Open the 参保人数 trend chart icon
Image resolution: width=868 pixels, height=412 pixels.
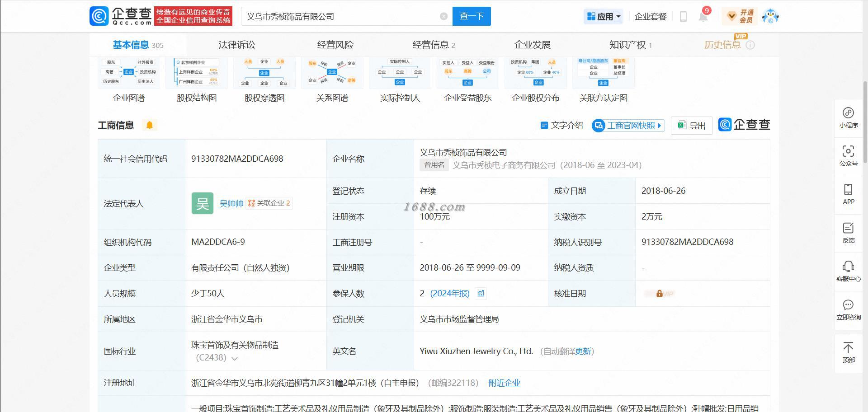[481, 294]
